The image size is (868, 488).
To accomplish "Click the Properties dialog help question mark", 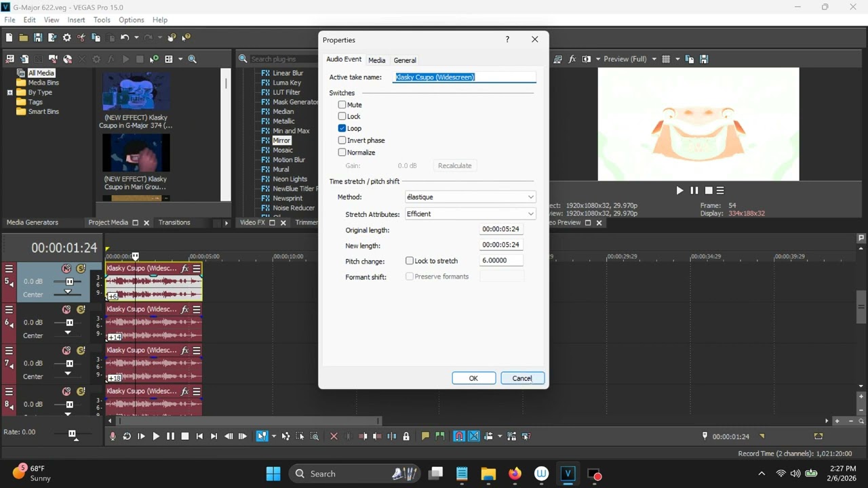I will (507, 40).
